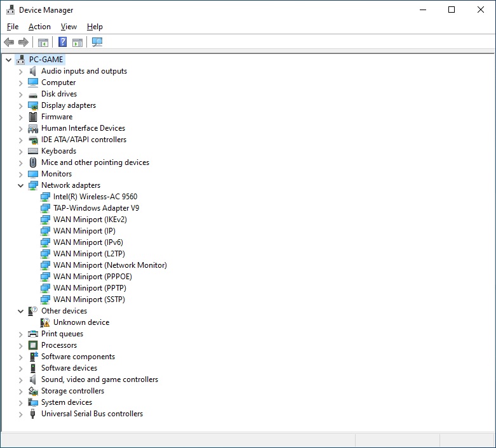Select the Sound, video and game controllers label
Viewport: 496px width, 448px height.
pos(100,379)
